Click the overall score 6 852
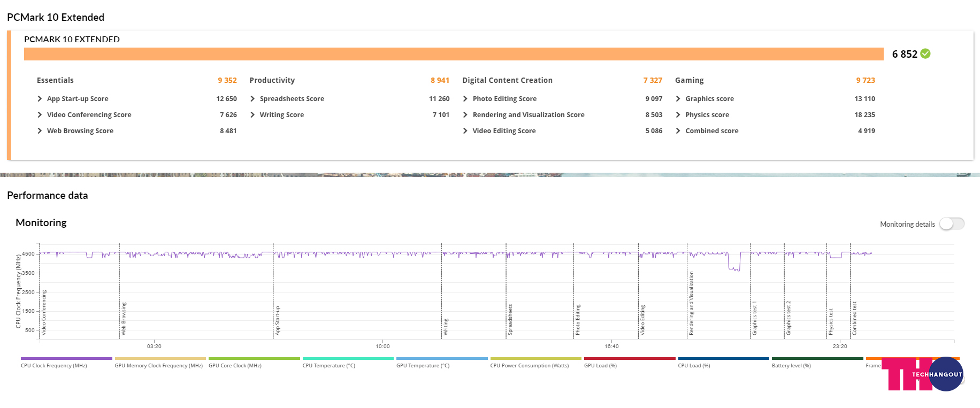The image size is (980, 408). pos(905,54)
